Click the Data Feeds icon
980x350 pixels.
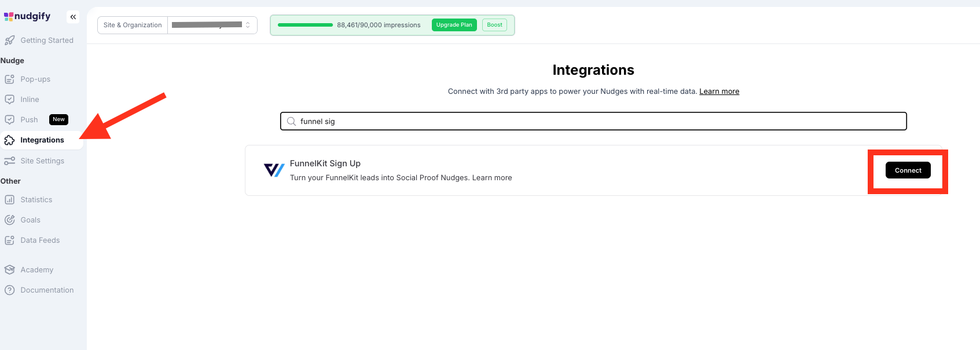(9, 240)
